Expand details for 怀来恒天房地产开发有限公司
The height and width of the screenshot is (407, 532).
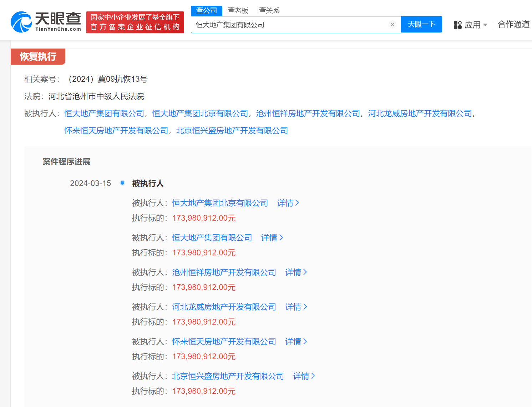(x=296, y=341)
